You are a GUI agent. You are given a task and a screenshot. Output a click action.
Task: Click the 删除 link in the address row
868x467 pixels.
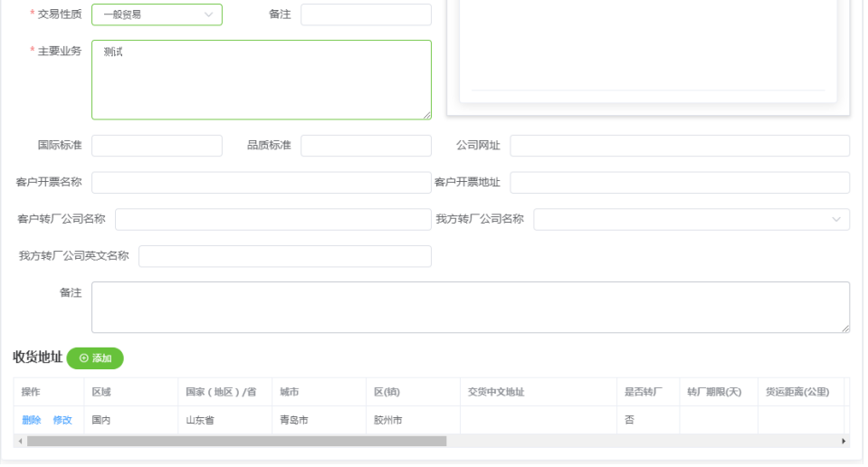(x=32, y=420)
